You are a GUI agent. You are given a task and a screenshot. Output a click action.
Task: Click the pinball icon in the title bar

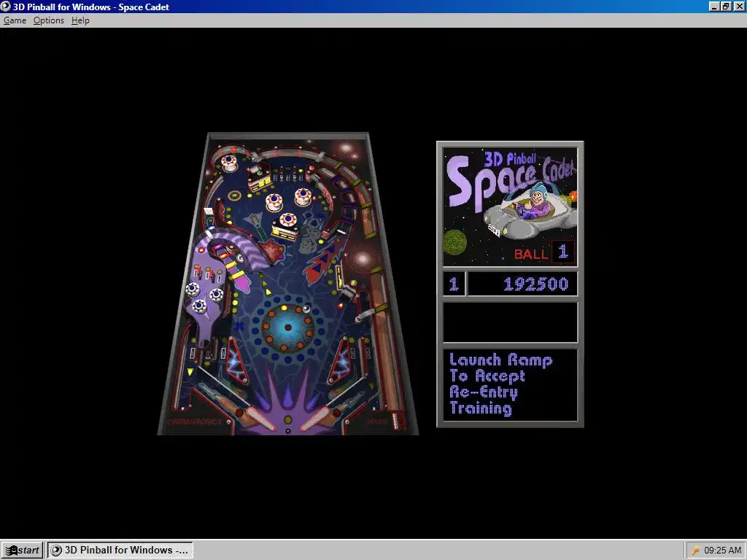pyautogui.click(x=6, y=7)
